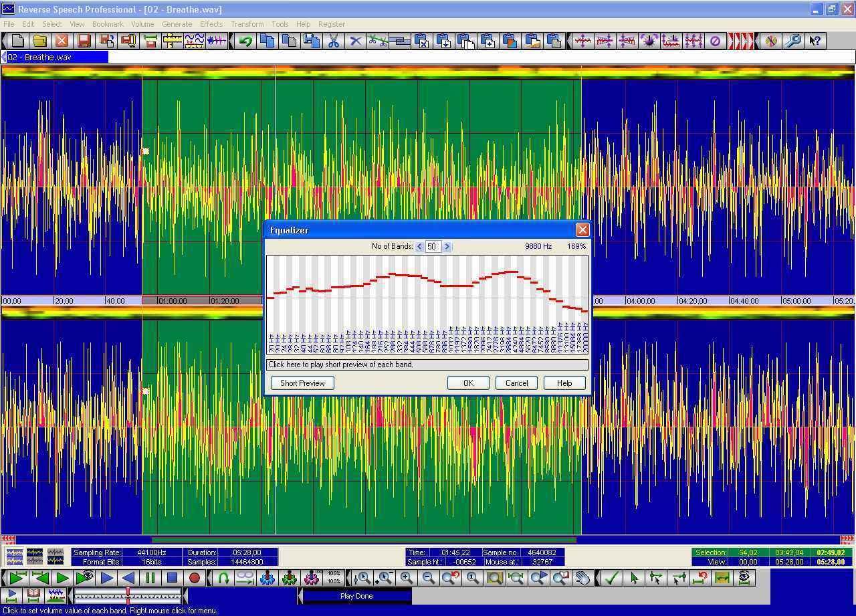
Task: Open the ruler scale icon
Action: point(173,41)
